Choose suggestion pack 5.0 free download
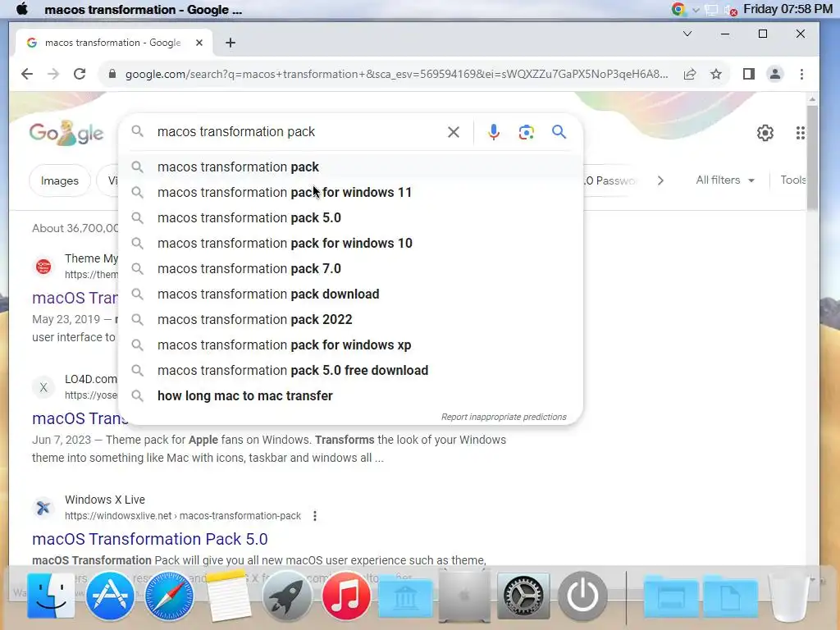 coord(350,371)
